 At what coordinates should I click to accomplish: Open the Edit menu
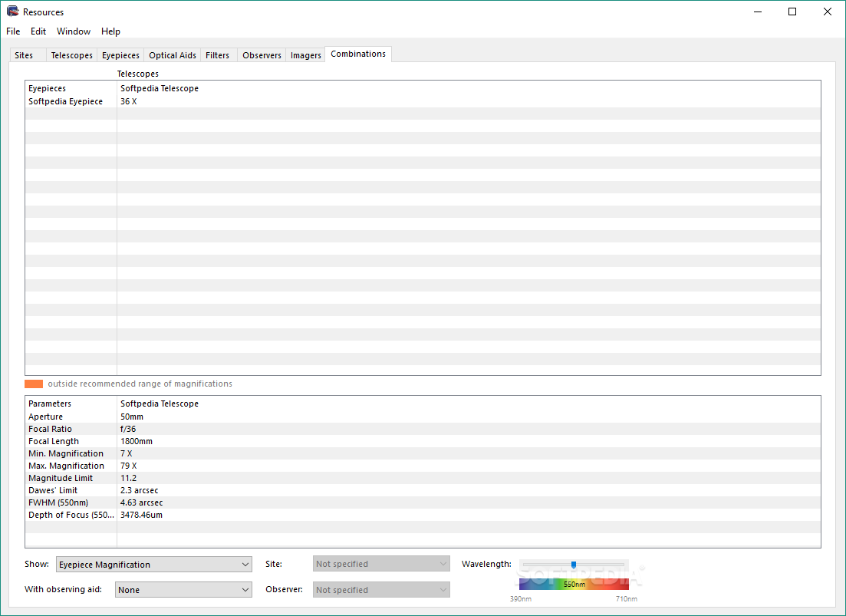[38, 31]
